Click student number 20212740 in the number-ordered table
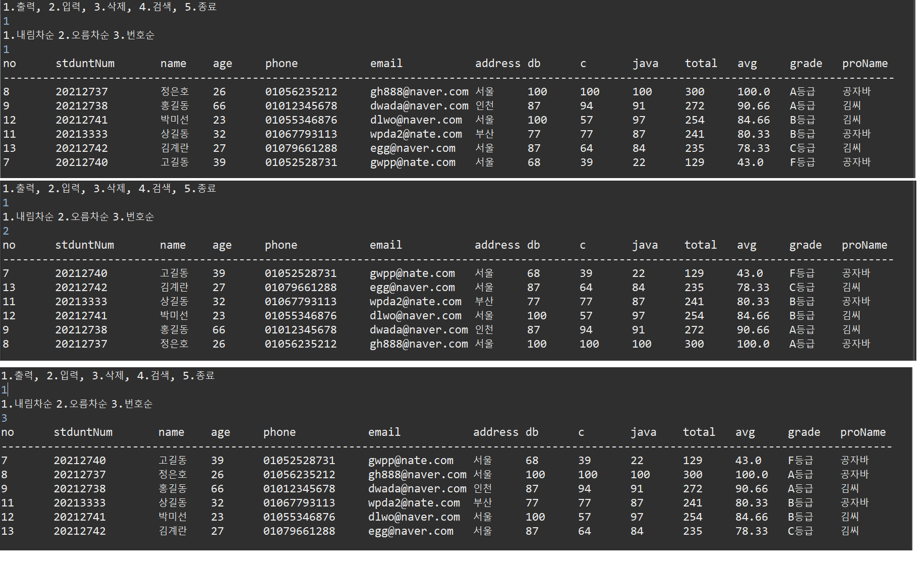The image size is (924, 564). [x=80, y=461]
